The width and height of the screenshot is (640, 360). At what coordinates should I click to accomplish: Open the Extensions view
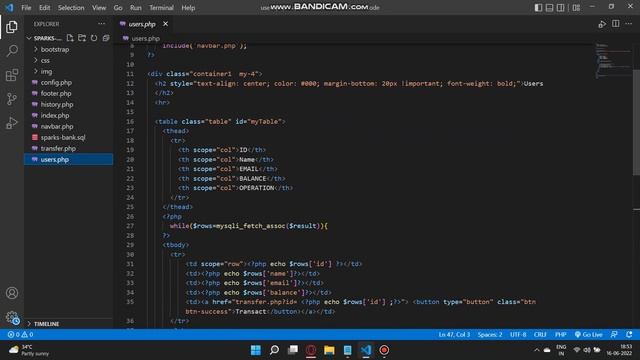pos(12,75)
